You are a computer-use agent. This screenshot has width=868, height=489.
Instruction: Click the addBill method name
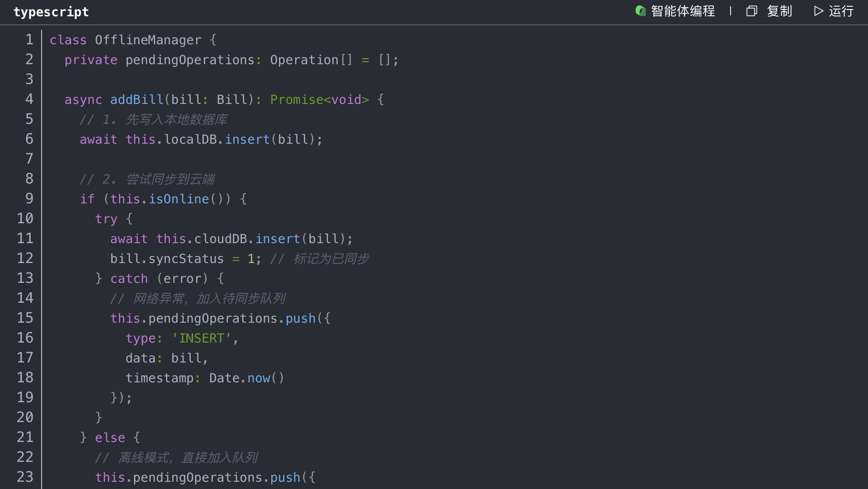tap(137, 100)
